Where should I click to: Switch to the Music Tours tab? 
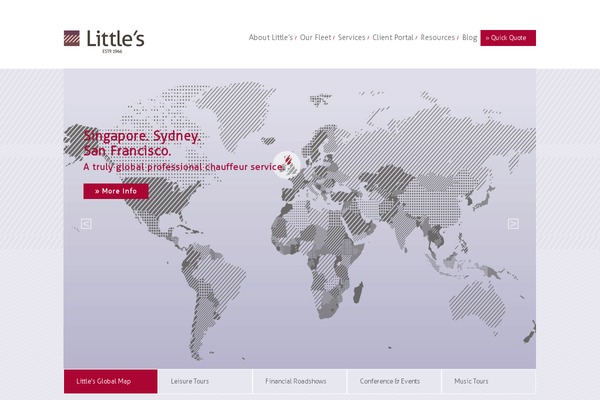(489, 381)
